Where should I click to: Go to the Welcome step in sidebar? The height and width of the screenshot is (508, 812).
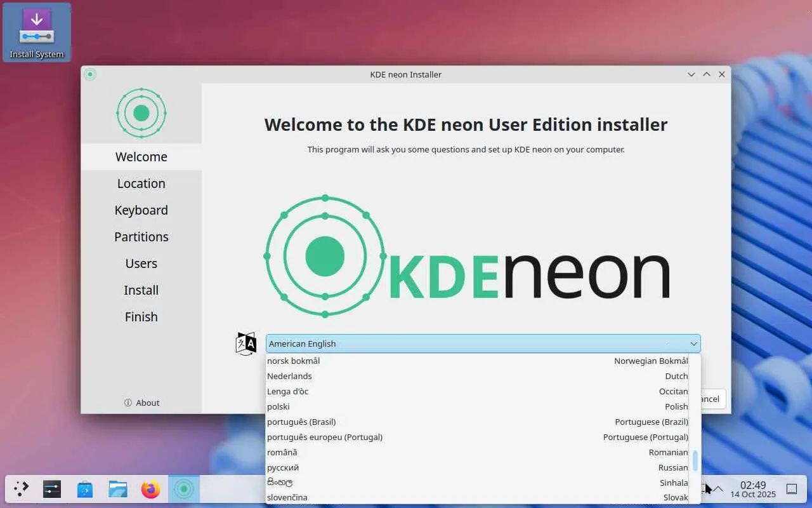pos(141,157)
